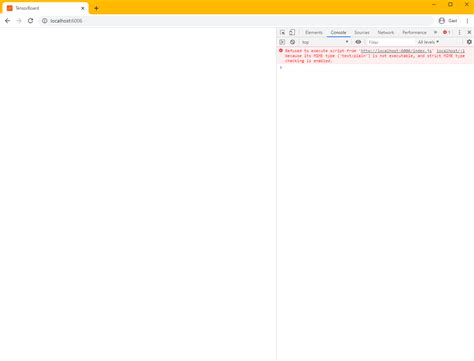474x361 pixels.
Task: Switch to the Console tab
Action: coord(338,32)
